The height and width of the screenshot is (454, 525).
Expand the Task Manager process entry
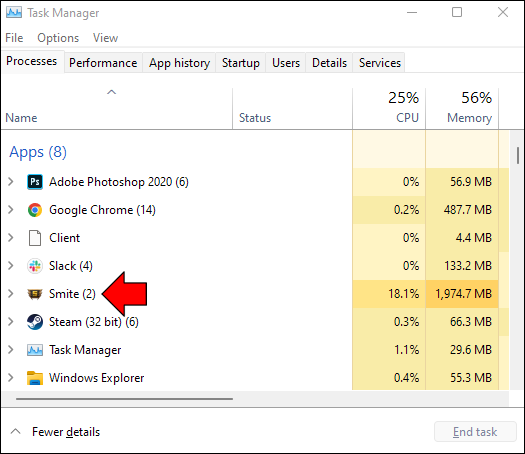tap(11, 350)
